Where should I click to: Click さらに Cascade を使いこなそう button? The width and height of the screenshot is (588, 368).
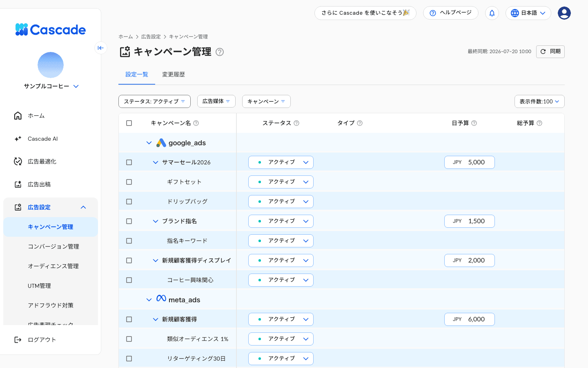(x=365, y=13)
